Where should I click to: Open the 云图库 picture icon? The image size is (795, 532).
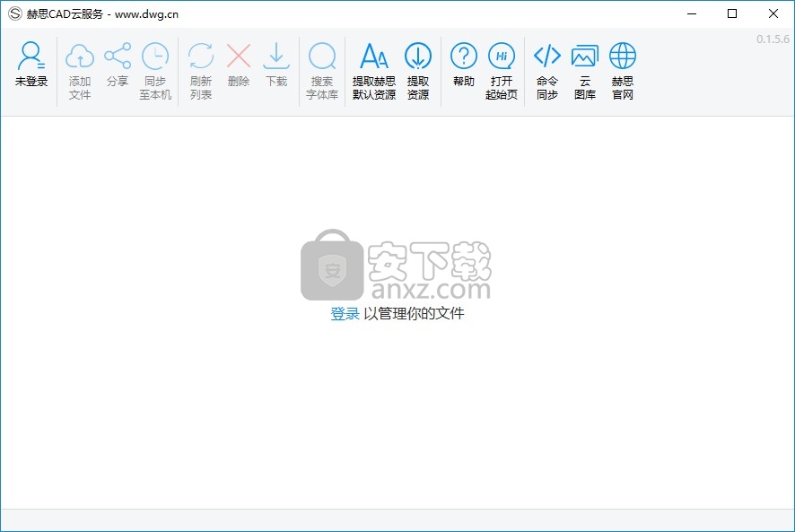point(585,56)
